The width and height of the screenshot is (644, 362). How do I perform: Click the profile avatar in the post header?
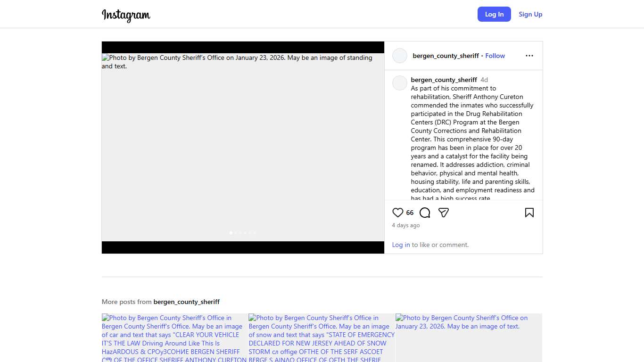(x=400, y=56)
